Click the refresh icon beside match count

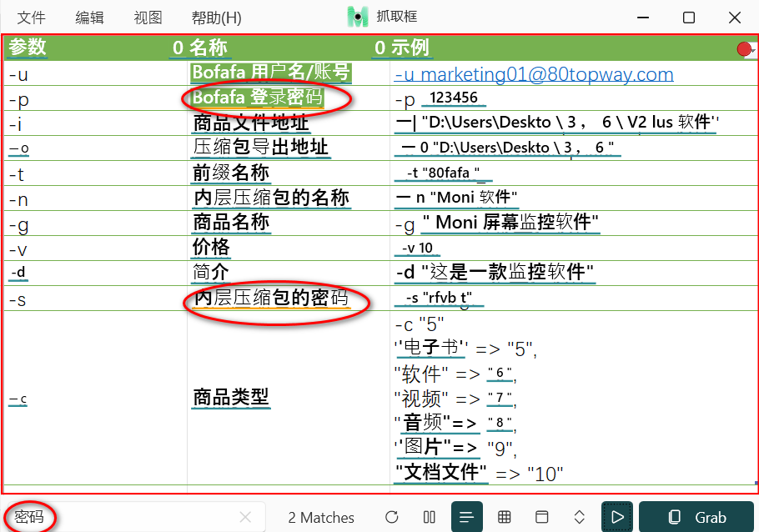(x=392, y=518)
